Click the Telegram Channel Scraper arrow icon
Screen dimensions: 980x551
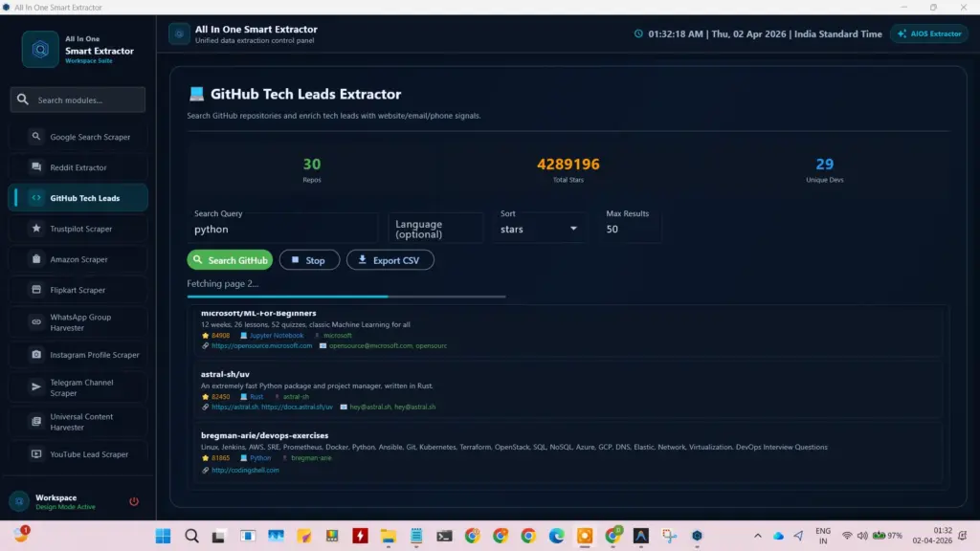pyautogui.click(x=36, y=387)
